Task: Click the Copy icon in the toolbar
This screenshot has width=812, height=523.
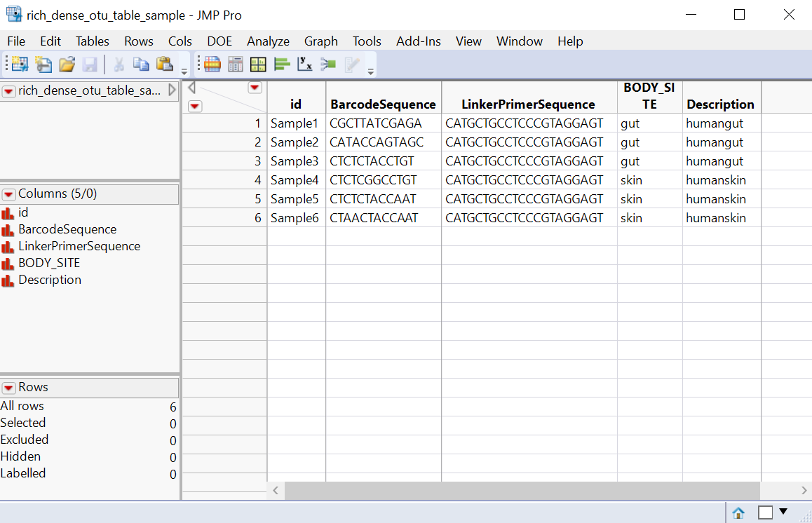Action: pos(141,64)
